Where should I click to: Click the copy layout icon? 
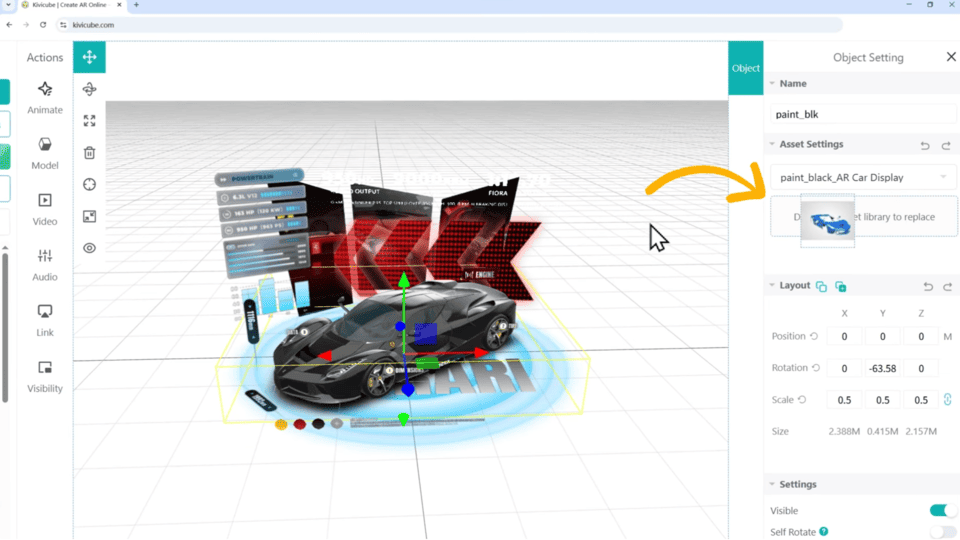tap(821, 287)
